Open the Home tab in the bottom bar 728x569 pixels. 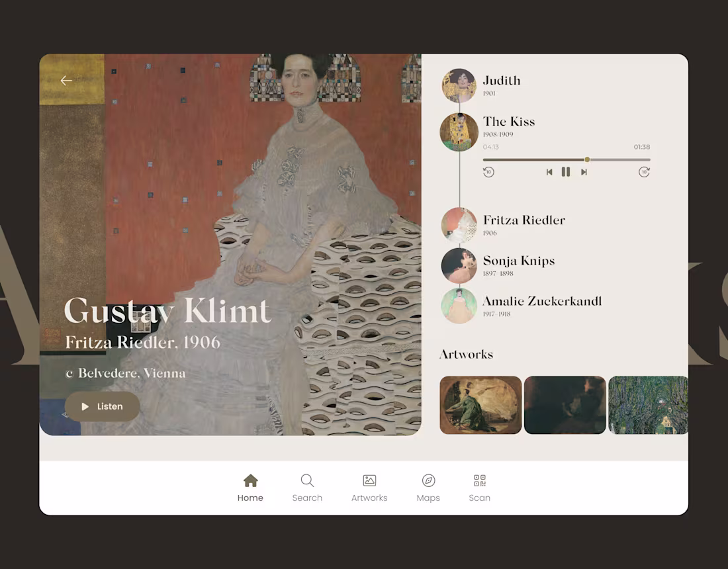coord(250,488)
